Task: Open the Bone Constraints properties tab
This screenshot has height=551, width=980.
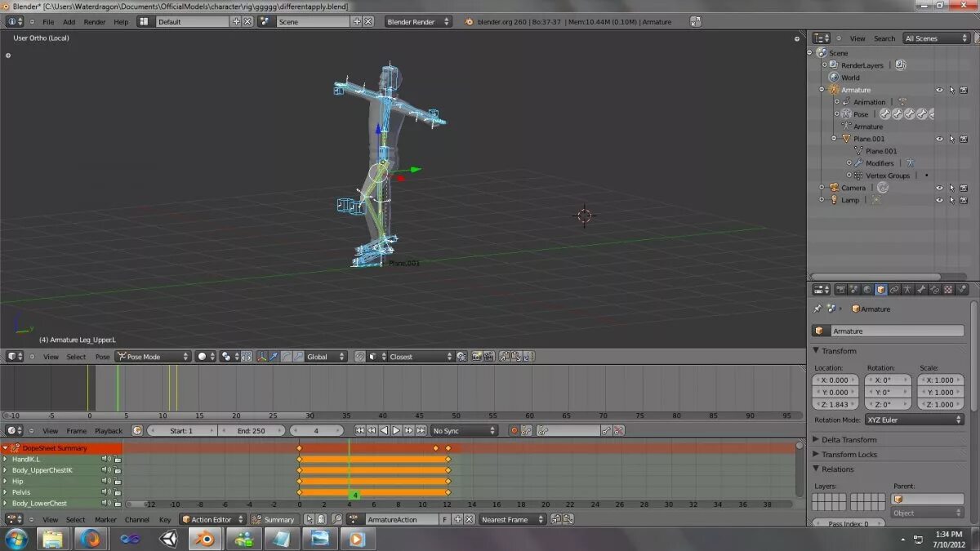Action: 934,289
